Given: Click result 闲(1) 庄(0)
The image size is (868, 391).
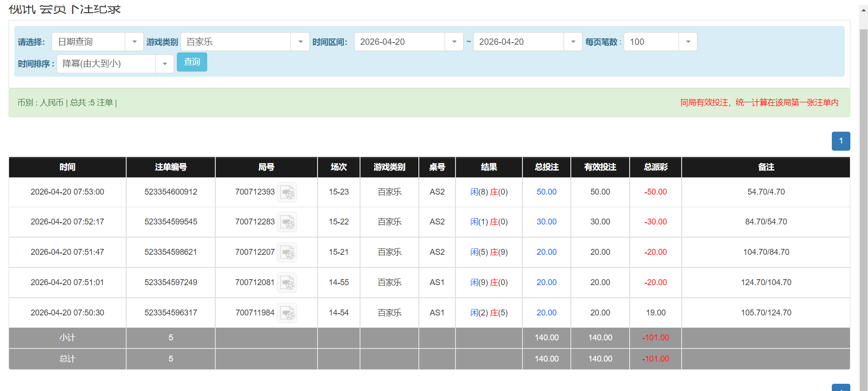Looking at the screenshot, I should pos(489,222).
